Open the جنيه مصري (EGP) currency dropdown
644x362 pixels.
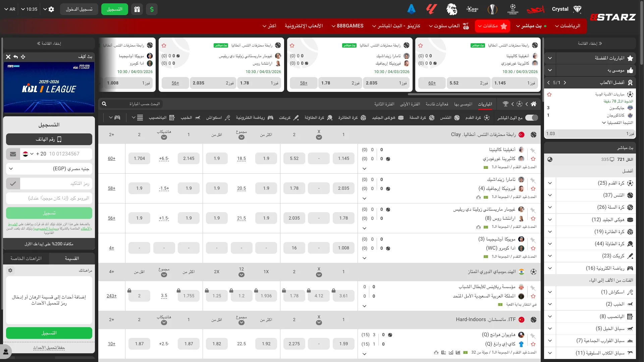pyautogui.click(x=49, y=169)
